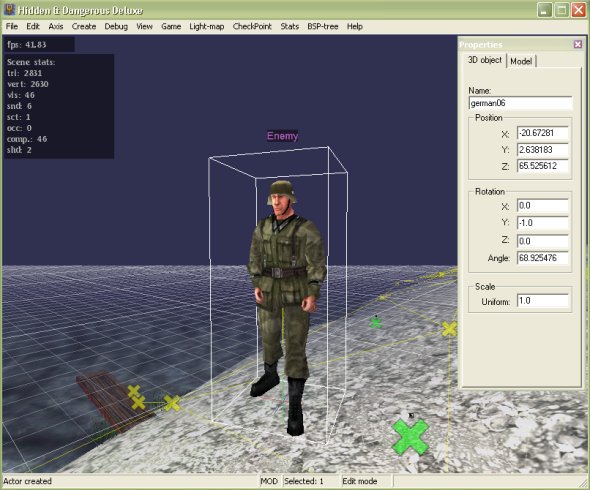
Task: Open the File menu
Action: [x=12, y=26]
